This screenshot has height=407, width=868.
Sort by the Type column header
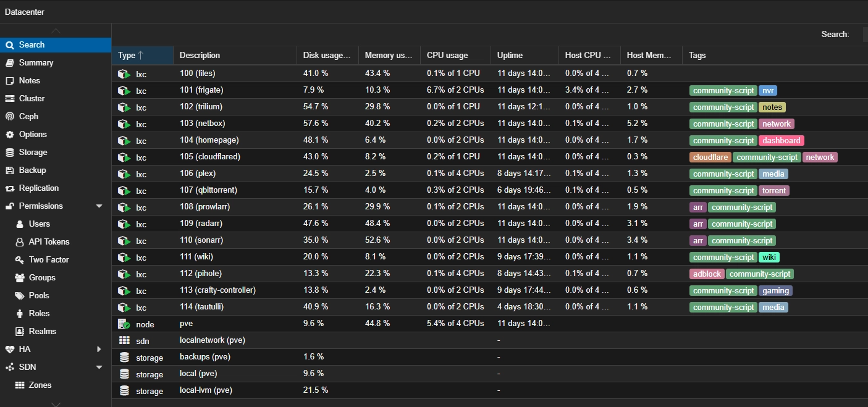click(127, 55)
